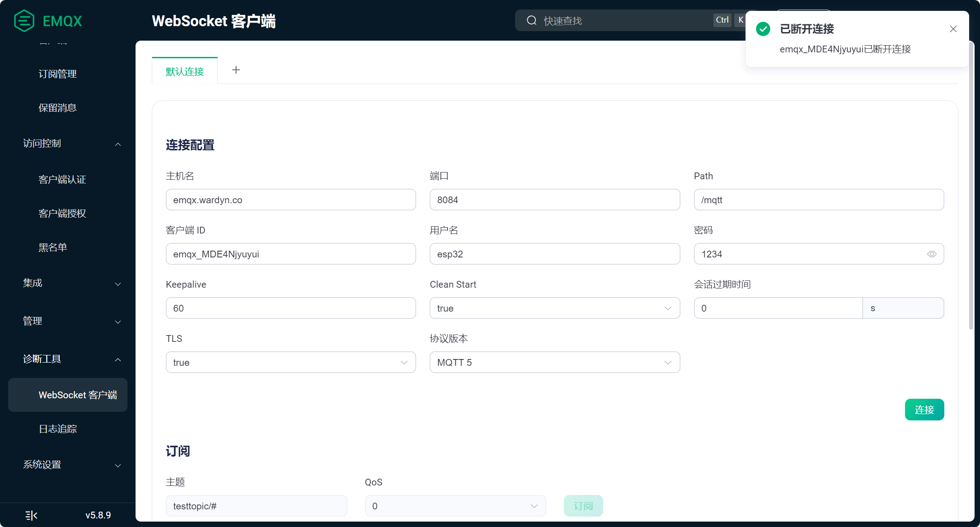Open the TLS dropdown
Viewport: 980px width, 527px height.
click(x=291, y=362)
